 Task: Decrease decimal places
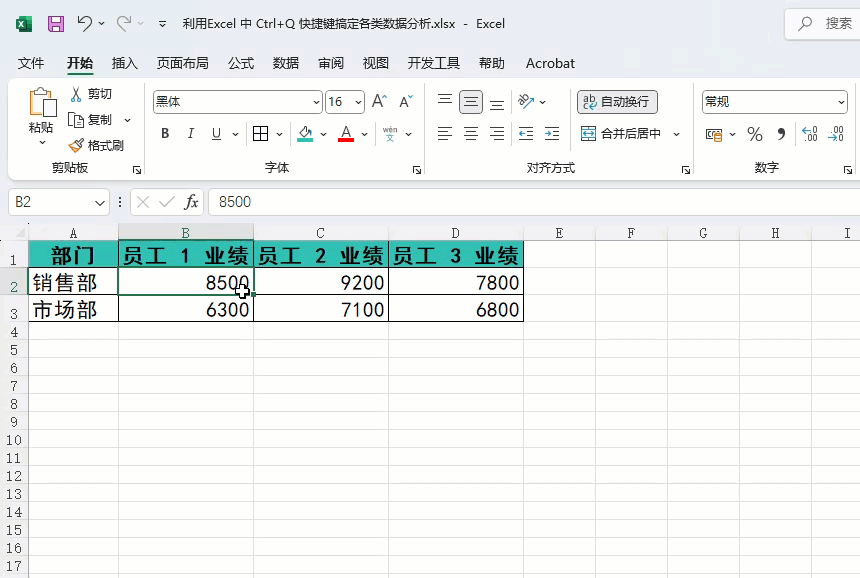point(836,134)
